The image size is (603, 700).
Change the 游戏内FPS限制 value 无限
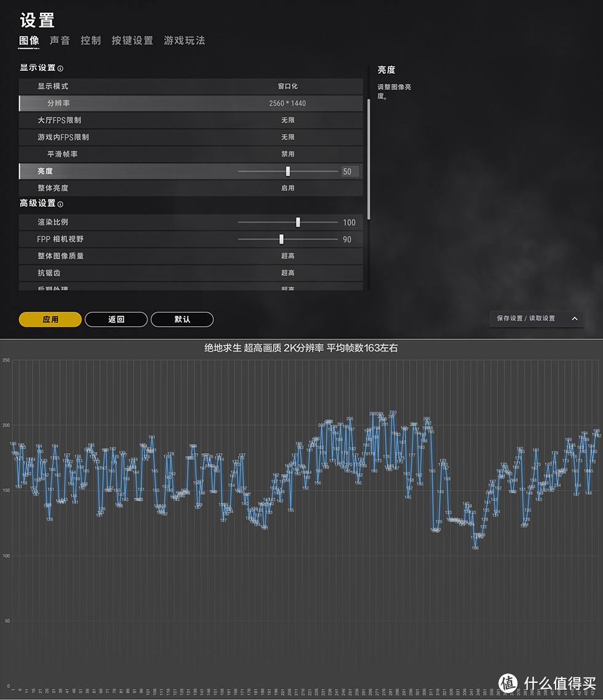click(x=287, y=137)
